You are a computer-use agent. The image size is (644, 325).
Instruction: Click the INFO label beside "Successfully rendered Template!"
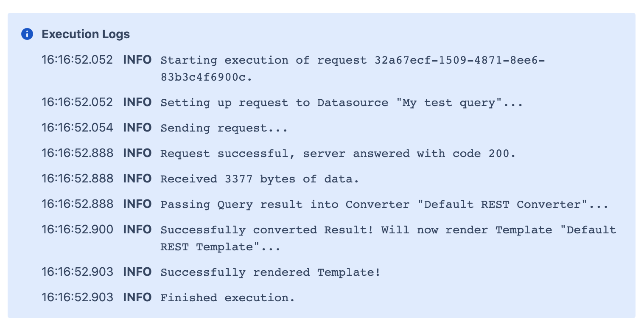[x=137, y=272]
